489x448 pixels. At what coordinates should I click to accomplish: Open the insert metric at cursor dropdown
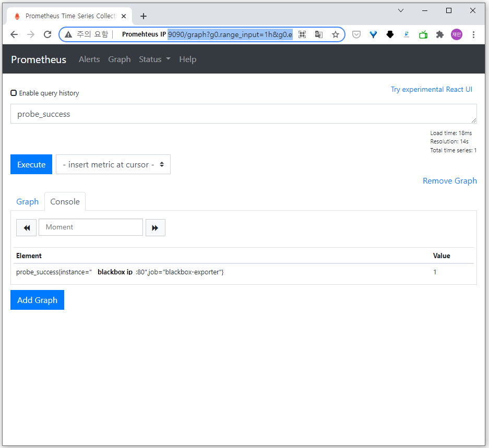pos(113,164)
